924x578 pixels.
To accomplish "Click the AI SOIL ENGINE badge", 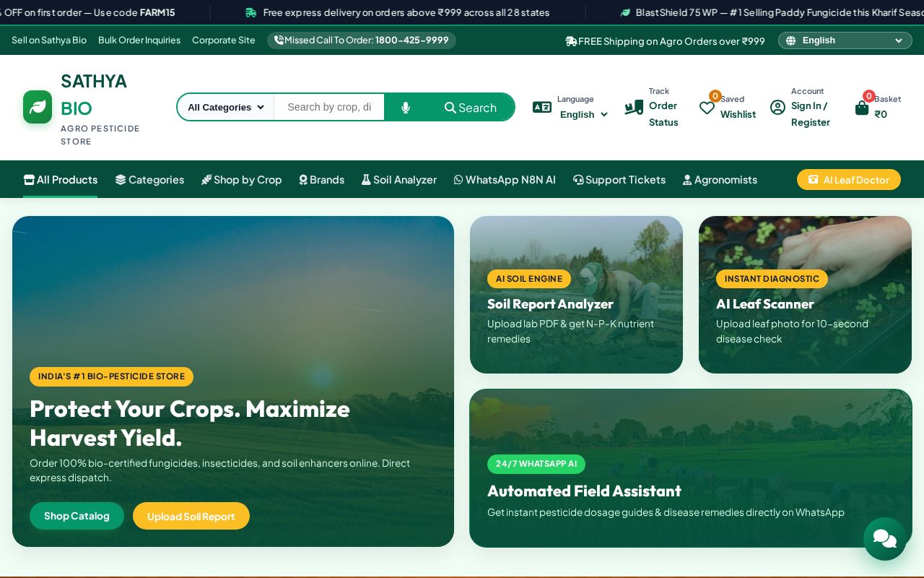I will tap(529, 279).
